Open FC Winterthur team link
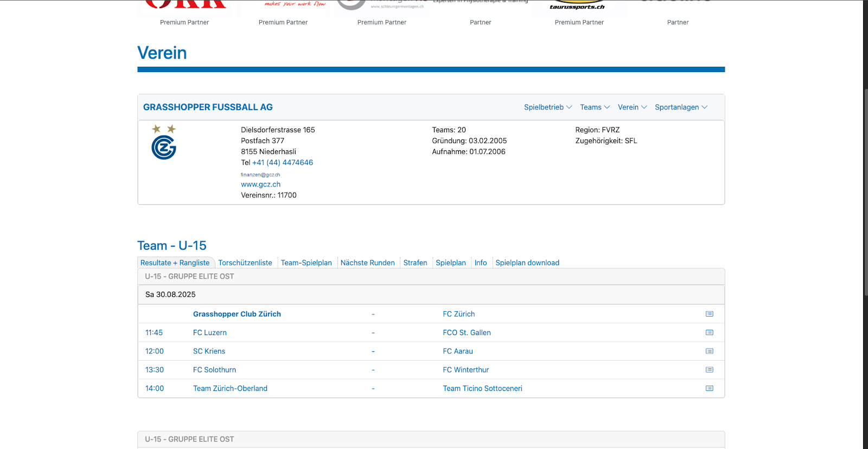The image size is (868, 449). (466, 370)
